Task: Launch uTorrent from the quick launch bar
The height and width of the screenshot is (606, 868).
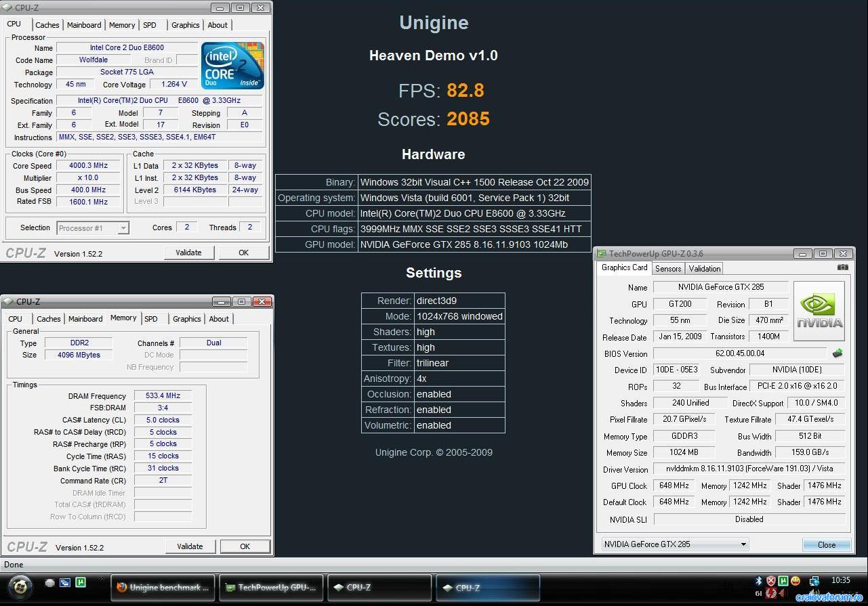Action: click(x=81, y=582)
